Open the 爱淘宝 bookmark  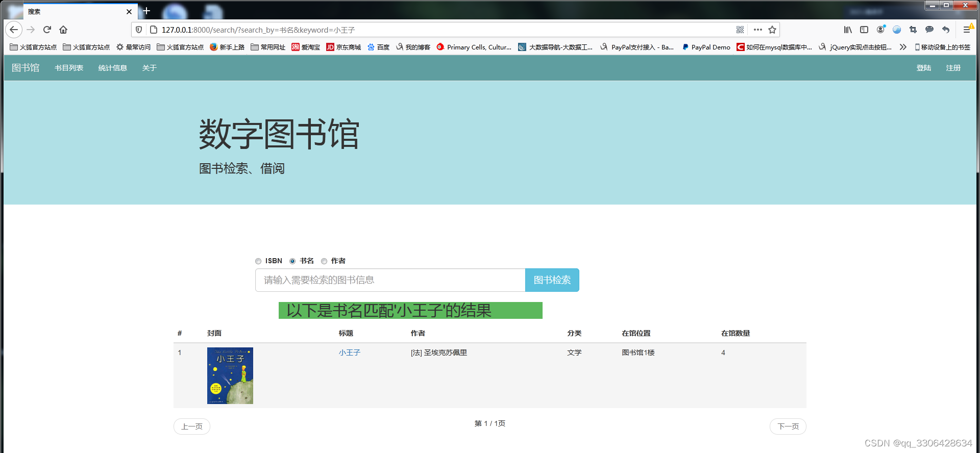click(306, 47)
